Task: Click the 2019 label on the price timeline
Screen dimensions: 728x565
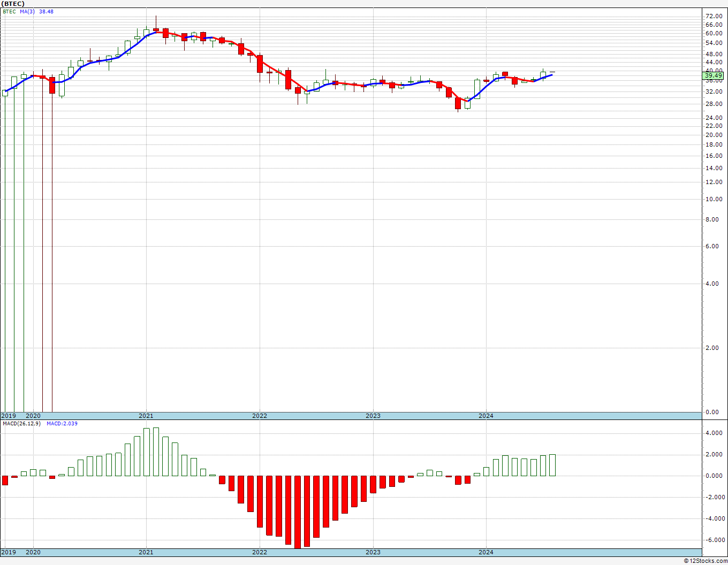Action: [9, 416]
